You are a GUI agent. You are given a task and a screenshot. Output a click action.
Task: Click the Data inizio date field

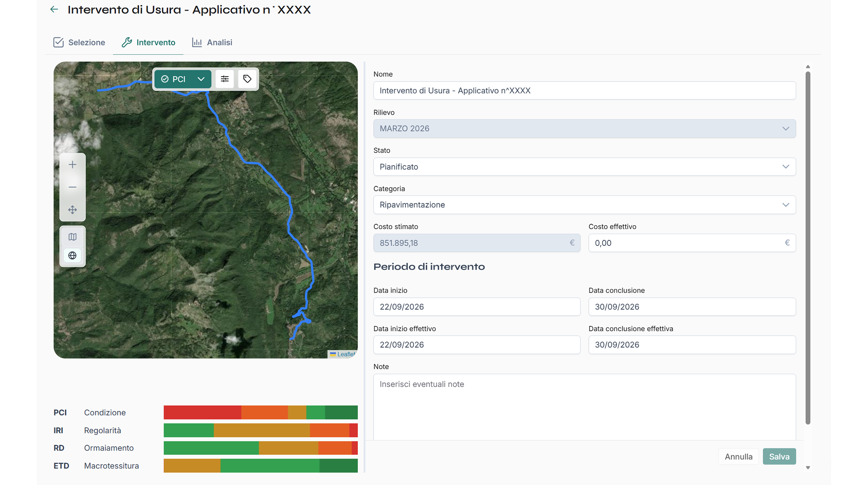point(477,307)
